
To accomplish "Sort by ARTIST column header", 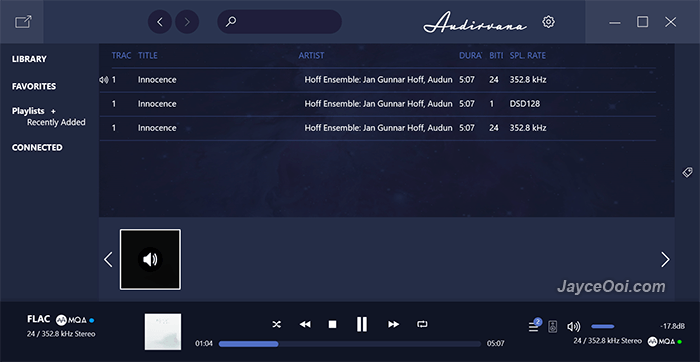I will (311, 56).
